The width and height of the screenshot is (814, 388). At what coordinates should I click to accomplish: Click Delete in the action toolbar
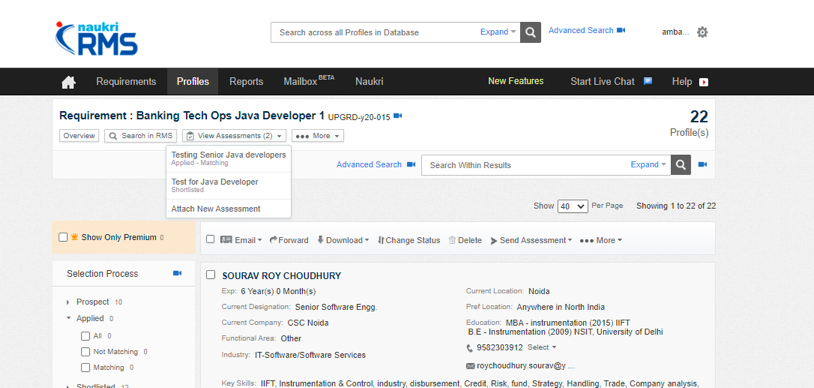(465, 240)
